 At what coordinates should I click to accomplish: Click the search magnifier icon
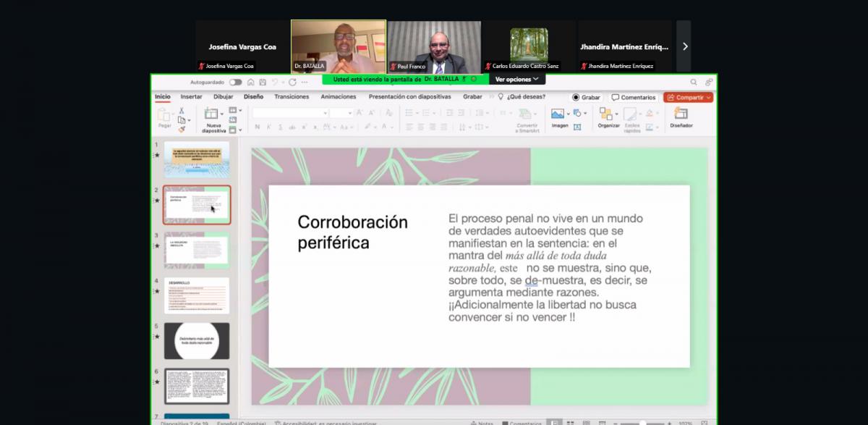click(x=694, y=83)
